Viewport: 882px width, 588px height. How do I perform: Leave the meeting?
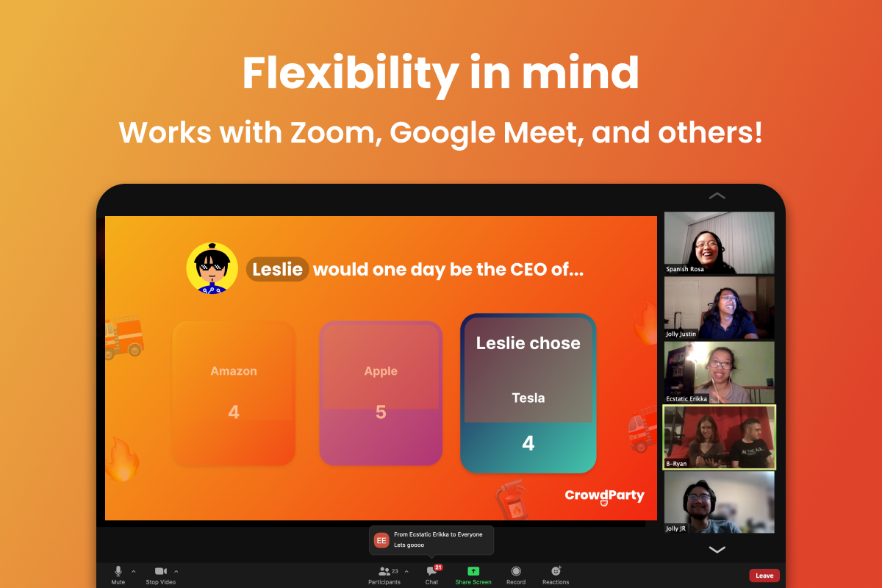pos(764,576)
